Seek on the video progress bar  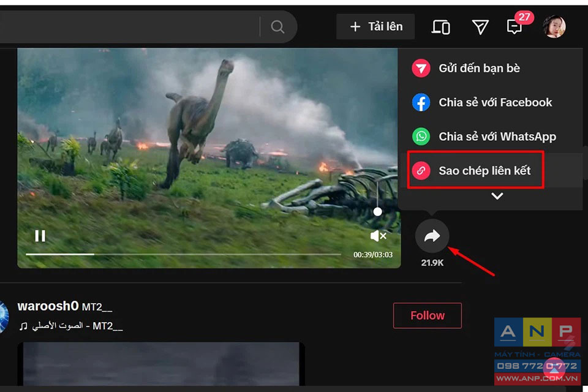click(x=183, y=254)
